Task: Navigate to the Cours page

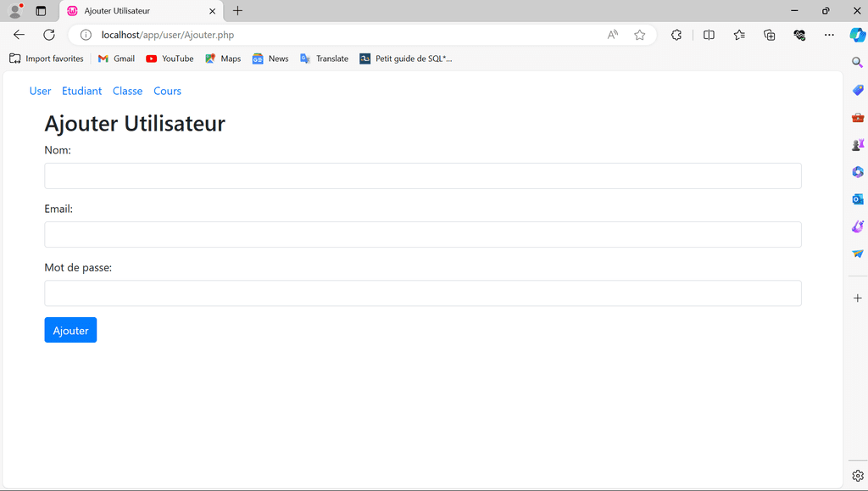Action: point(167,91)
